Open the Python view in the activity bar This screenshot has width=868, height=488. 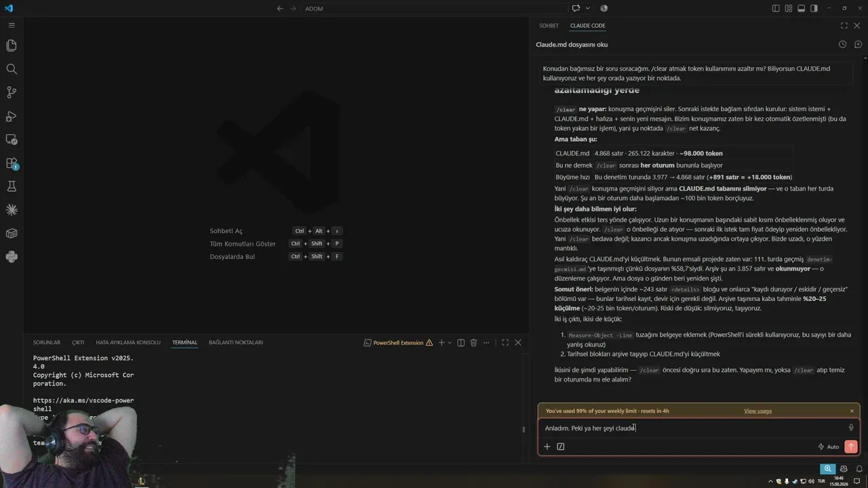pyautogui.click(x=12, y=257)
